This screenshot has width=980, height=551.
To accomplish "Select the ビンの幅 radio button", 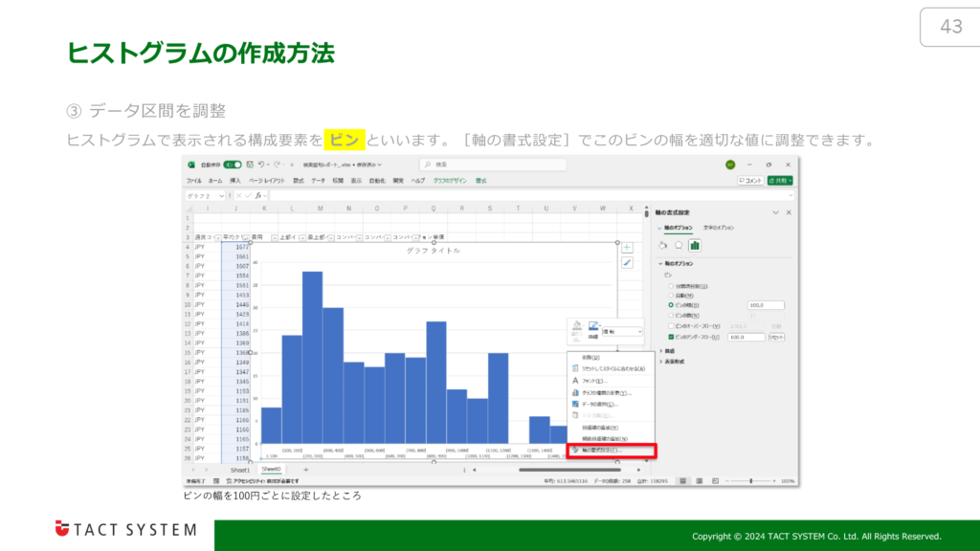I will click(671, 305).
